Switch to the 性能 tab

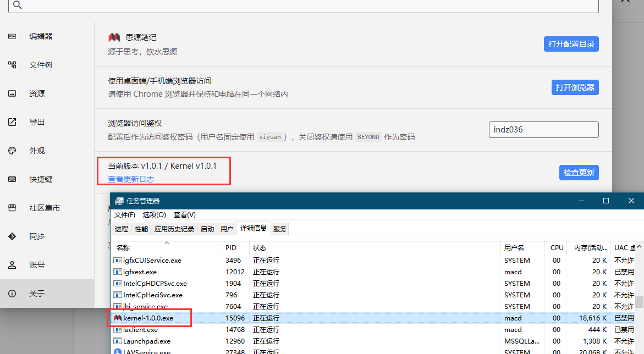(x=141, y=229)
